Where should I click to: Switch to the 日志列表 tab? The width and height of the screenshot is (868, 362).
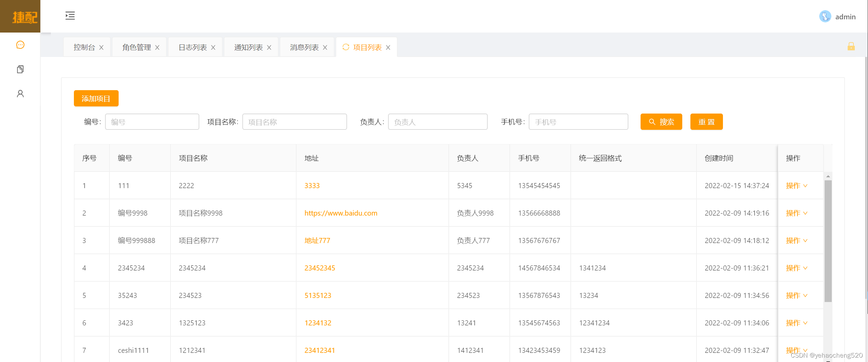(x=193, y=47)
